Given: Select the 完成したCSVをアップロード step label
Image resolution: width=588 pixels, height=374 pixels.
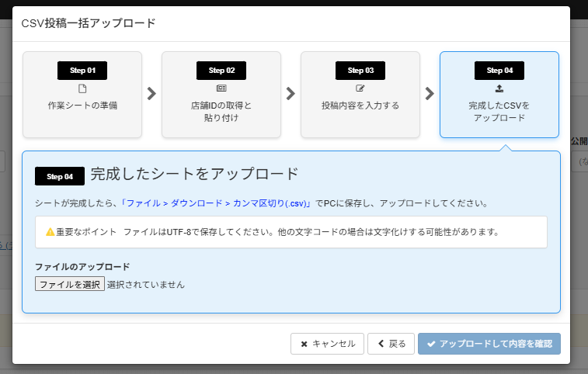Looking at the screenshot, I should point(499,111).
